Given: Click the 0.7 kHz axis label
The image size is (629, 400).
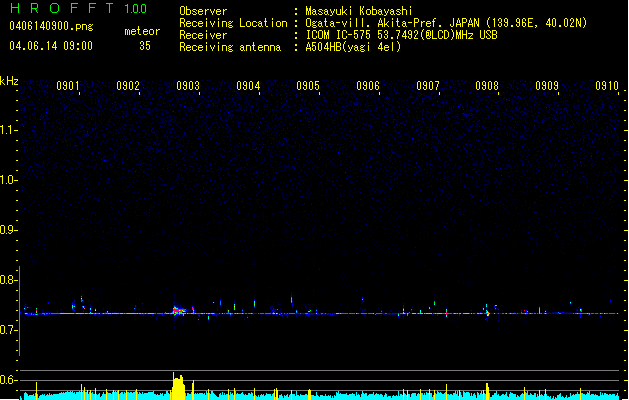Looking at the screenshot, I should pos(8,330).
